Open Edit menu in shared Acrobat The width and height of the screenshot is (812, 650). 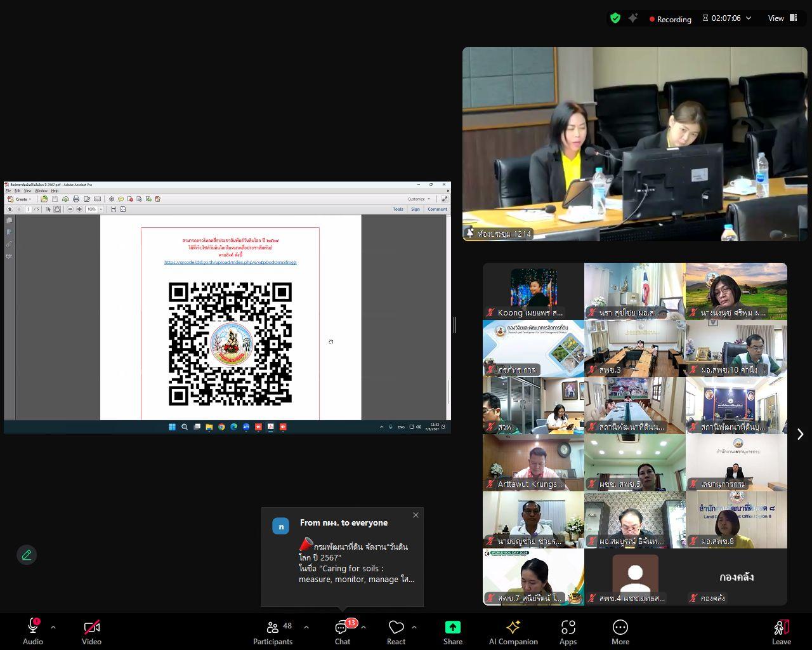point(17,190)
